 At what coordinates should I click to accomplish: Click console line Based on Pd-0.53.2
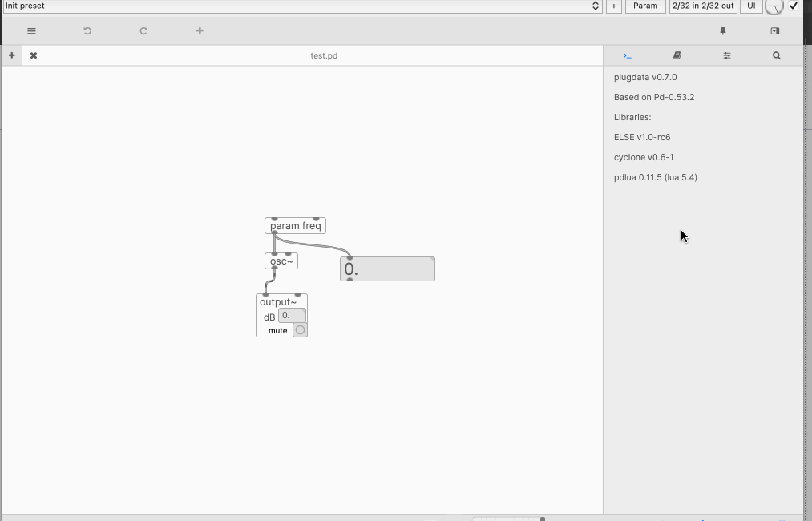(654, 97)
